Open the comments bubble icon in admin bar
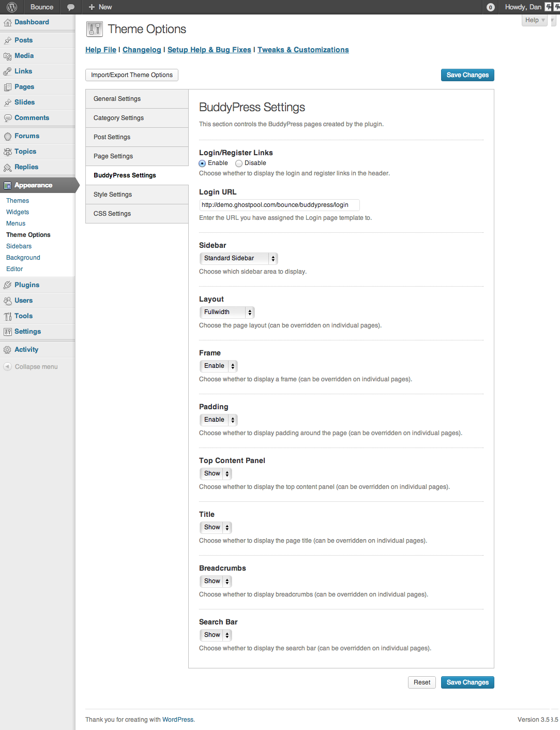Image resolution: width=560 pixels, height=730 pixels. coord(71,7)
